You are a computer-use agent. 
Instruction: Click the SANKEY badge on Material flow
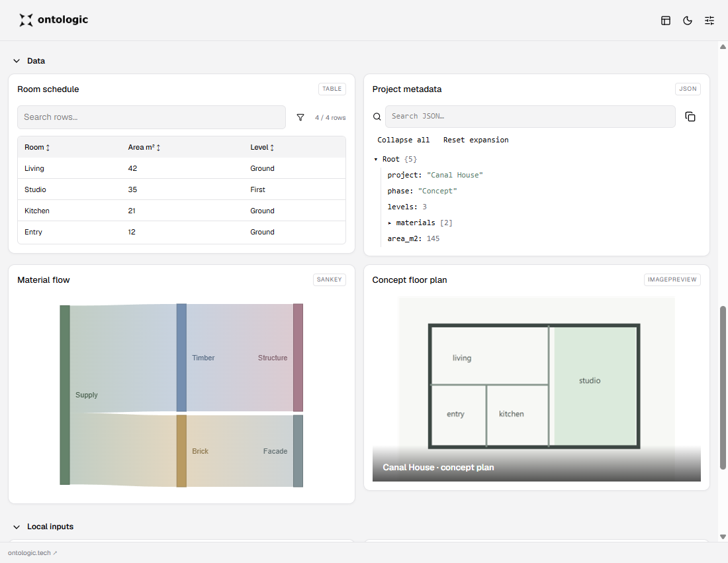[329, 280]
